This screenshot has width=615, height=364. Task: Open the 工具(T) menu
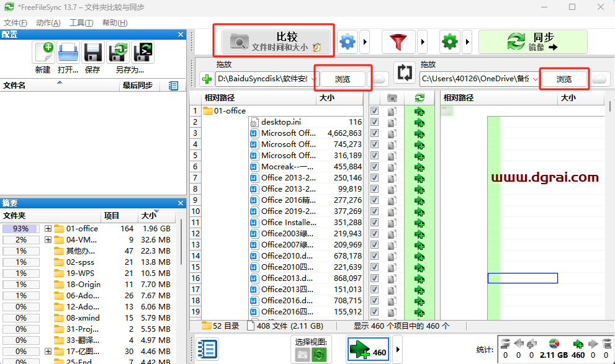[x=81, y=23]
